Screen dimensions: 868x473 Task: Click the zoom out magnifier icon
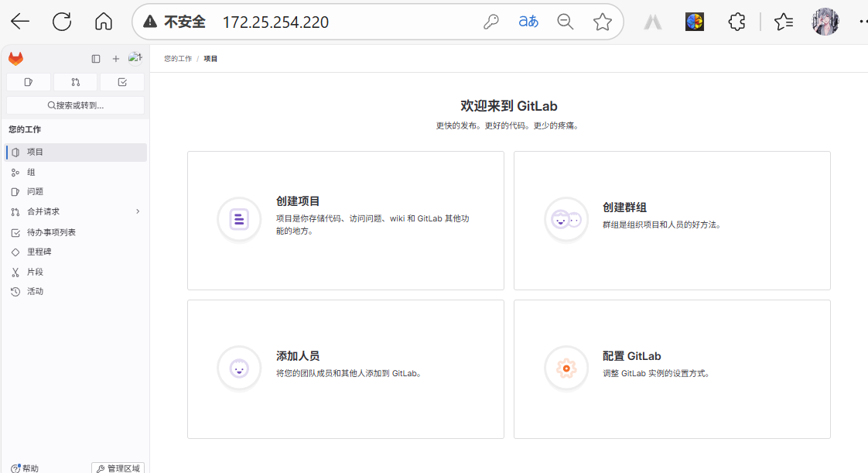566,22
